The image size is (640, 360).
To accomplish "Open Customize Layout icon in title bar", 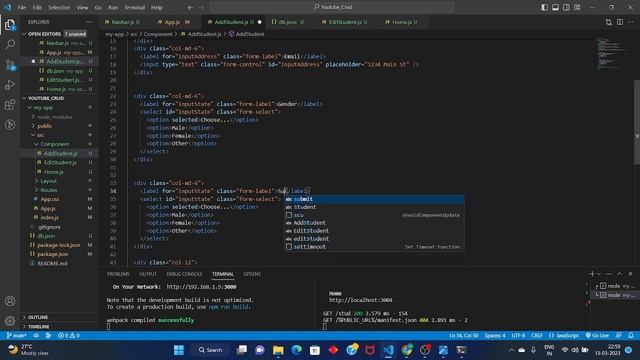I will point(577,7).
